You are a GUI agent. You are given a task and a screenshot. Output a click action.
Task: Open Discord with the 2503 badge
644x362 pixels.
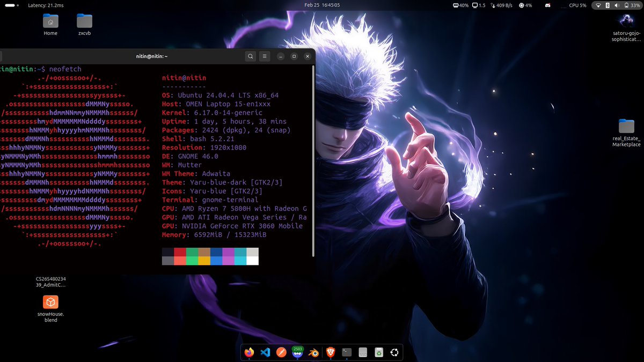coord(298,351)
